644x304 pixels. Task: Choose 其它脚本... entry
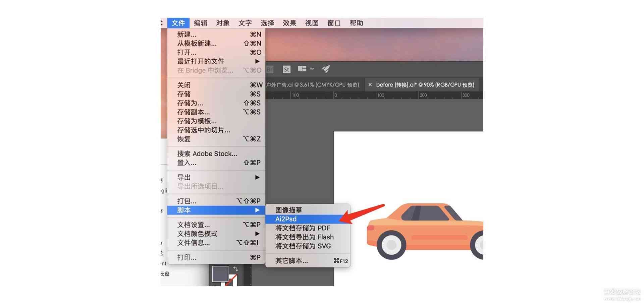308,261
